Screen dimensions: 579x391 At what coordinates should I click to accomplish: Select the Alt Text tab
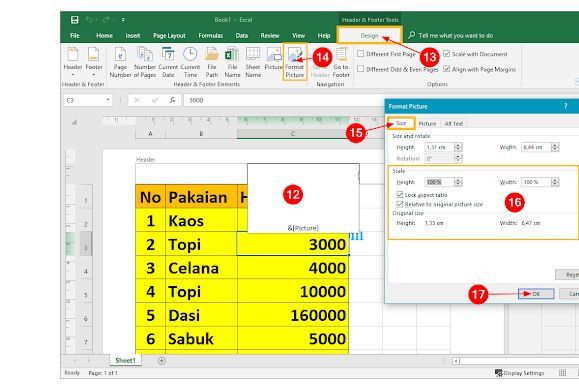453,124
